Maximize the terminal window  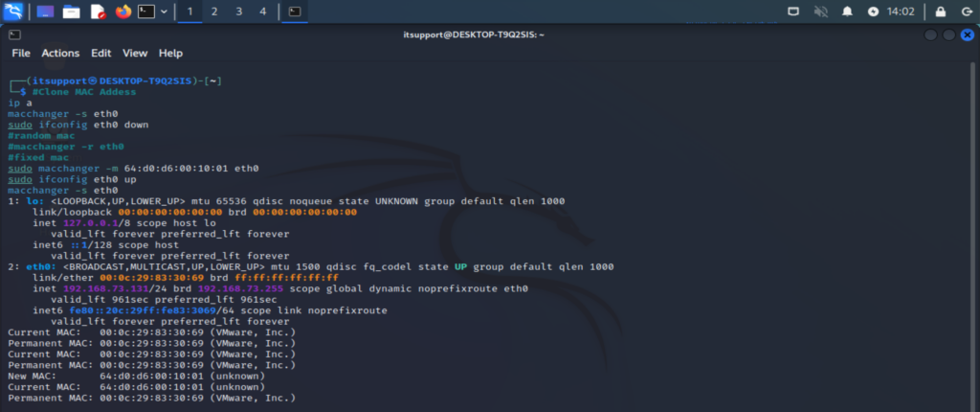click(x=948, y=35)
